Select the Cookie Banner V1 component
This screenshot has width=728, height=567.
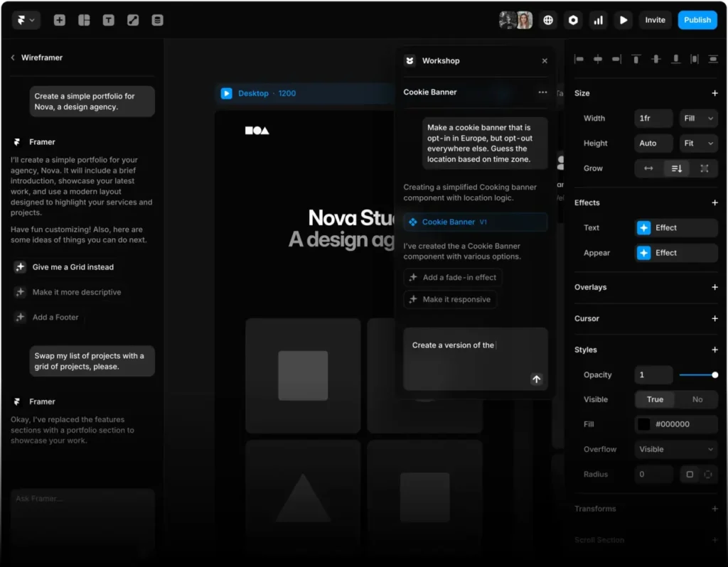pos(475,222)
